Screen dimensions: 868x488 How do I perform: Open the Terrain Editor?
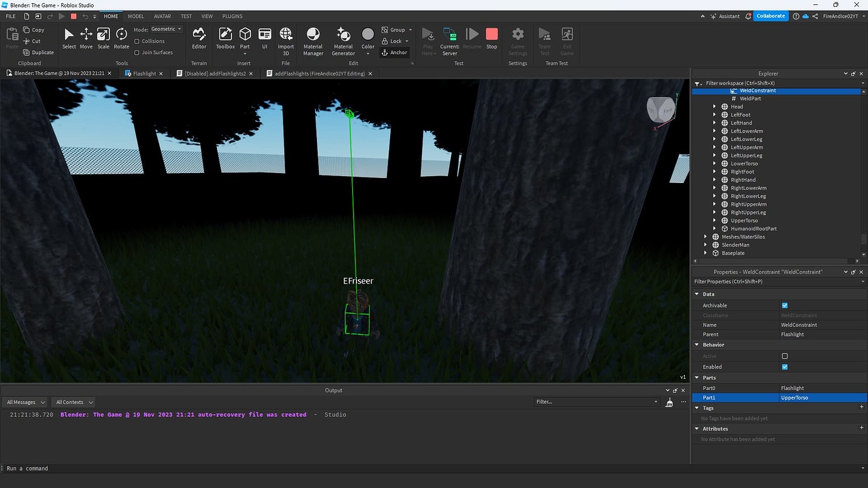tap(199, 38)
